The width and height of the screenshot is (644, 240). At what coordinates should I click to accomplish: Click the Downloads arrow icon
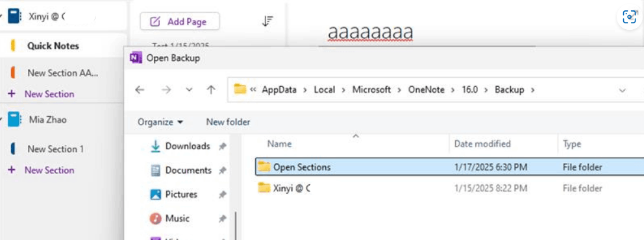155,146
